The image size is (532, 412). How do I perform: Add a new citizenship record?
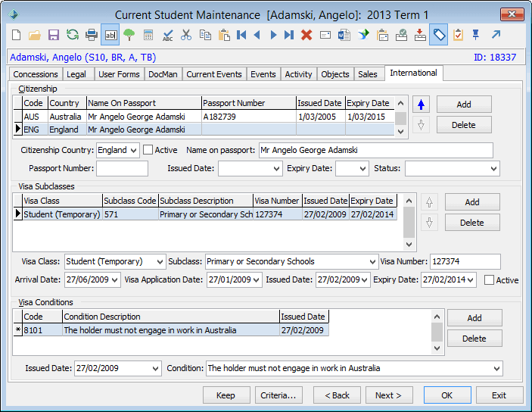click(x=464, y=105)
